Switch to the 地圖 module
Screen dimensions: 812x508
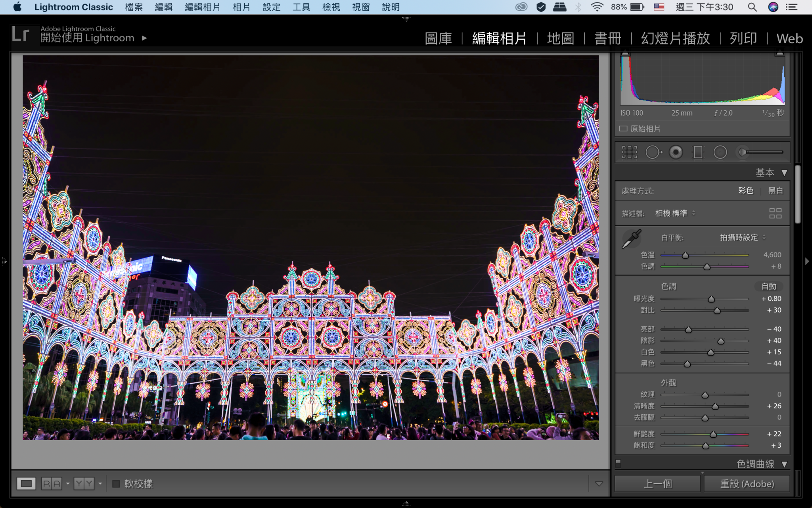(x=561, y=38)
